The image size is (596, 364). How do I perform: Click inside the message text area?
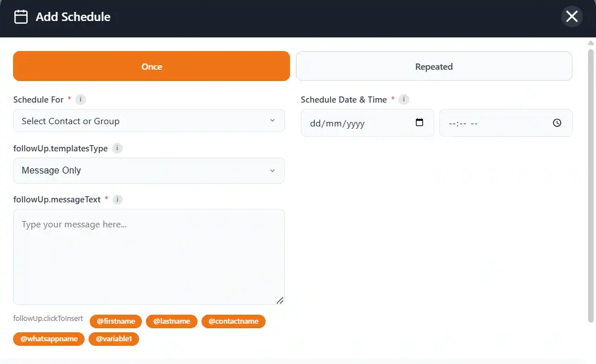click(149, 255)
